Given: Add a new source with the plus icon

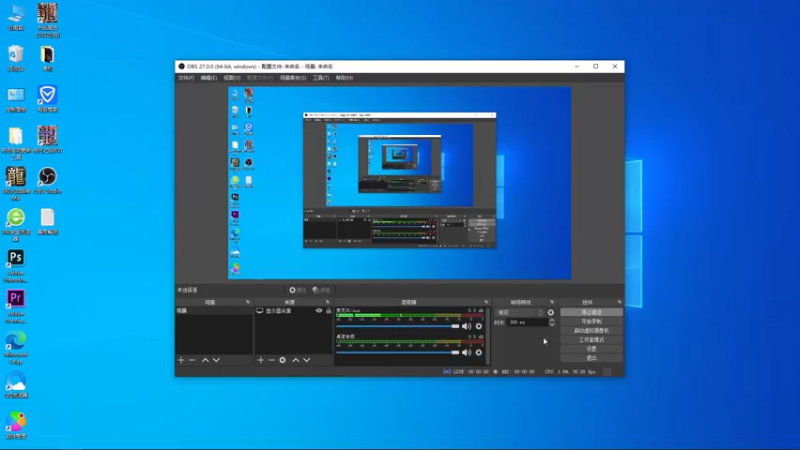Looking at the screenshot, I should click(x=261, y=360).
